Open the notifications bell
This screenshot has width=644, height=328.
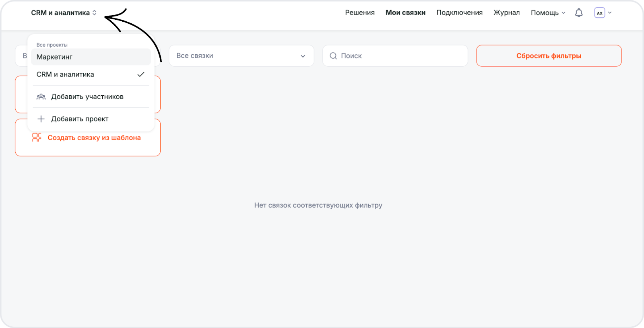coord(579,13)
